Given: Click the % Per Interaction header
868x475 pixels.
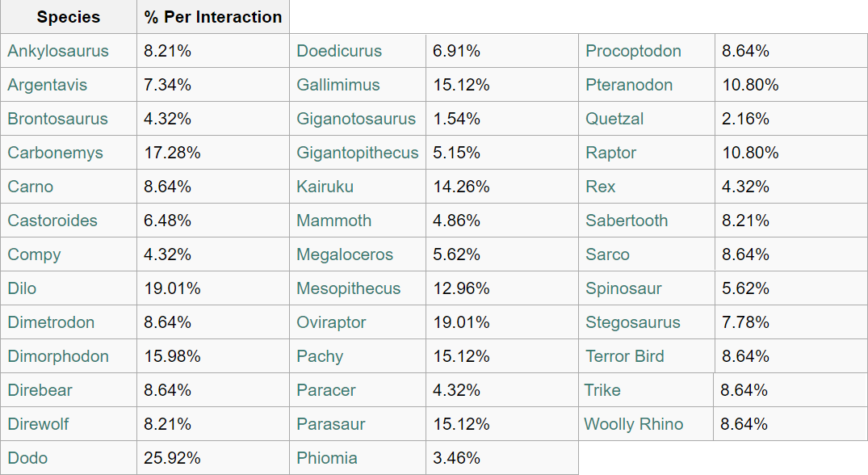Looking at the screenshot, I should (x=213, y=17).
